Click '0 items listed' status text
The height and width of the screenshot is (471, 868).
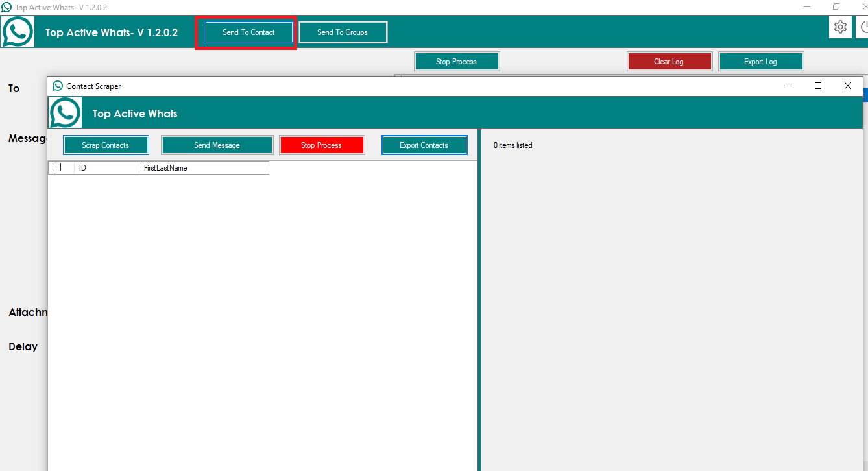[x=512, y=145]
